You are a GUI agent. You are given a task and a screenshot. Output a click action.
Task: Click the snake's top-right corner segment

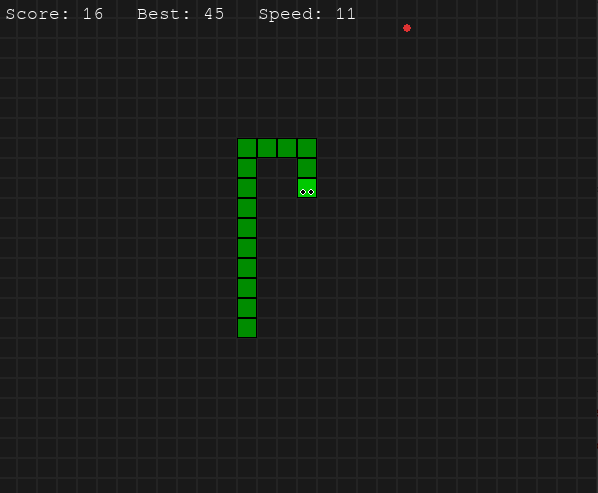click(307, 148)
